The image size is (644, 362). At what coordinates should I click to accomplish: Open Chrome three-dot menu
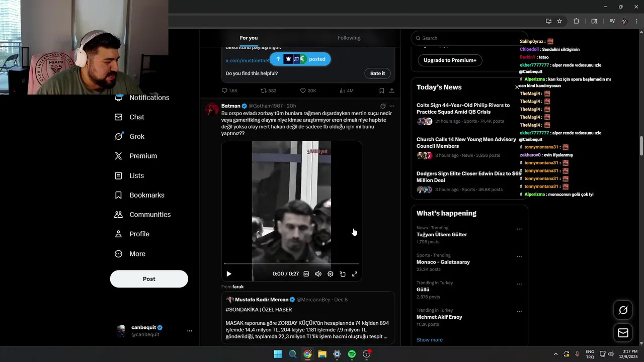coord(636,21)
